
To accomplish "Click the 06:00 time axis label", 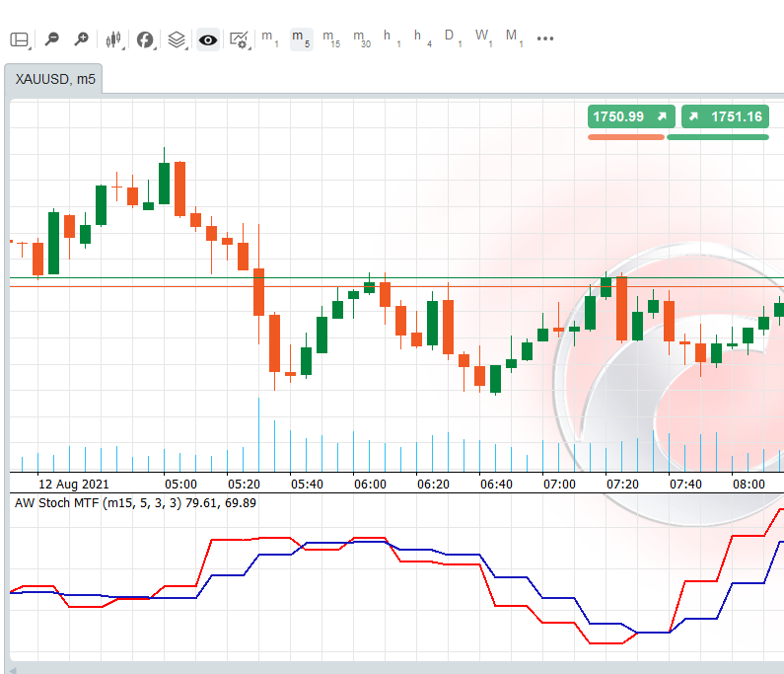I will [x=370, y=485].
